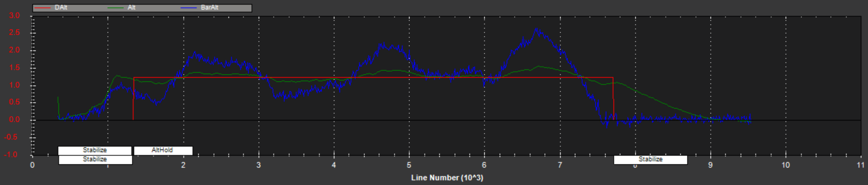The height and width of the screenshot is (185, 868).
Task: Click the green Alt legend line swatch
Action: pyautogui.click(x=116, y=8)
